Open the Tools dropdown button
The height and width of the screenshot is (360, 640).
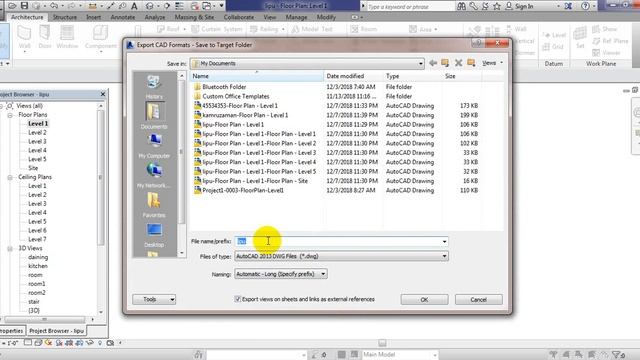coord(154,299)
